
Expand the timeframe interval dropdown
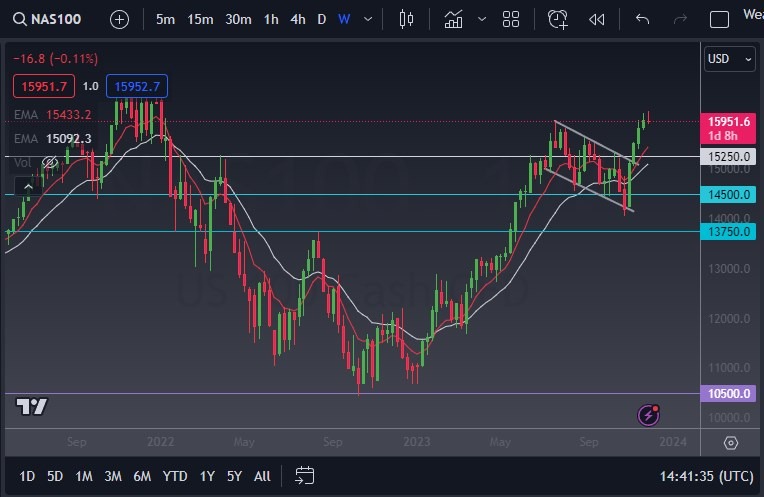[x=368, y=19]
